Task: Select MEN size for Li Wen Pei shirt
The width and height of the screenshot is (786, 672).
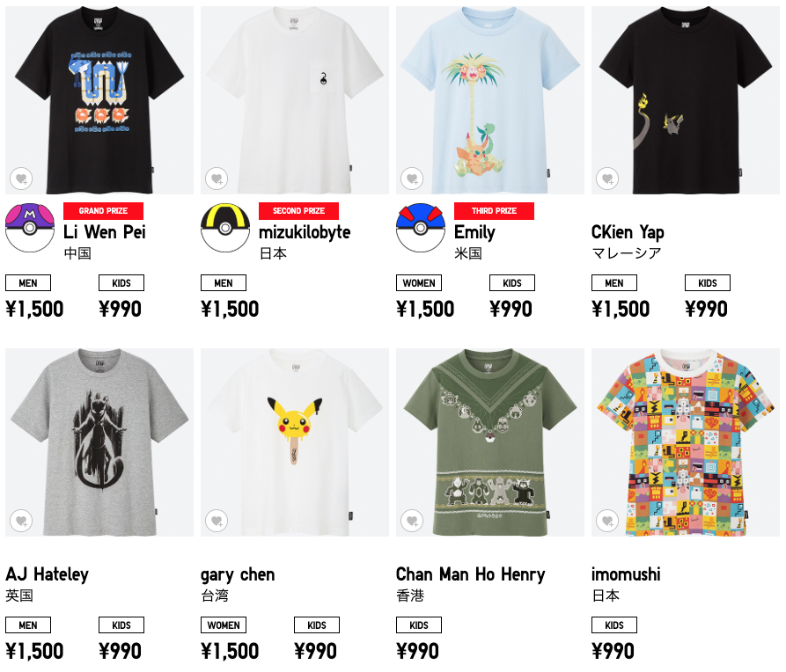Action: 28,283
